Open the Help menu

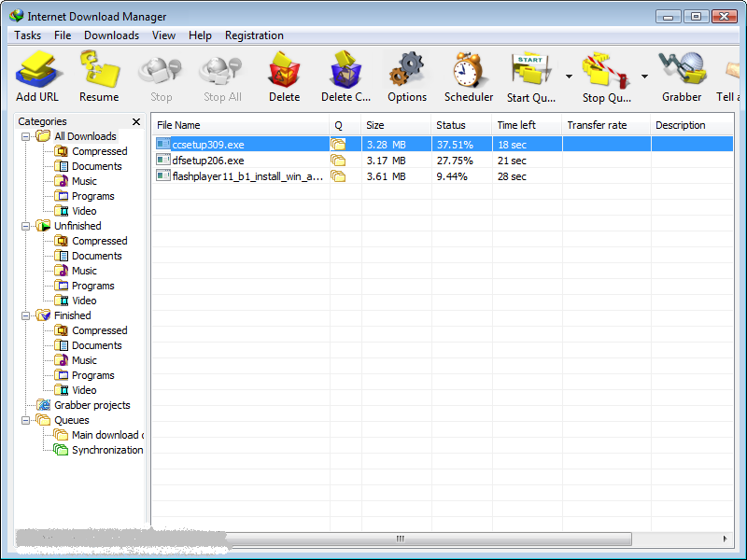(200, 35)
